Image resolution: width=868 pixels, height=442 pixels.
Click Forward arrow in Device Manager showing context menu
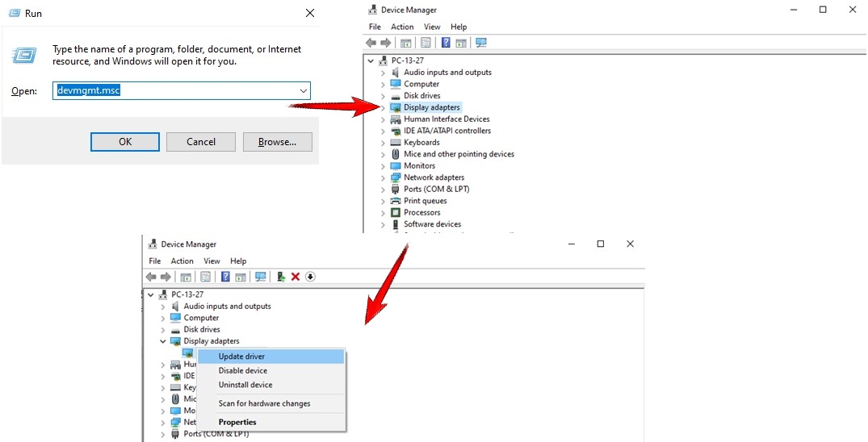(165, 277)
